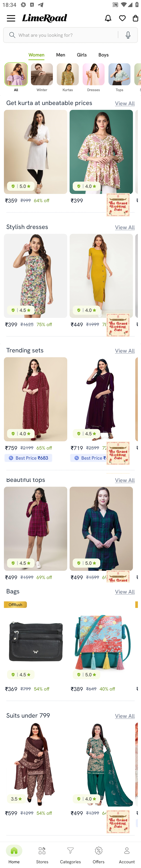View all kurta deals
This screenshot has height=868, width=141.
coord(125,103)
